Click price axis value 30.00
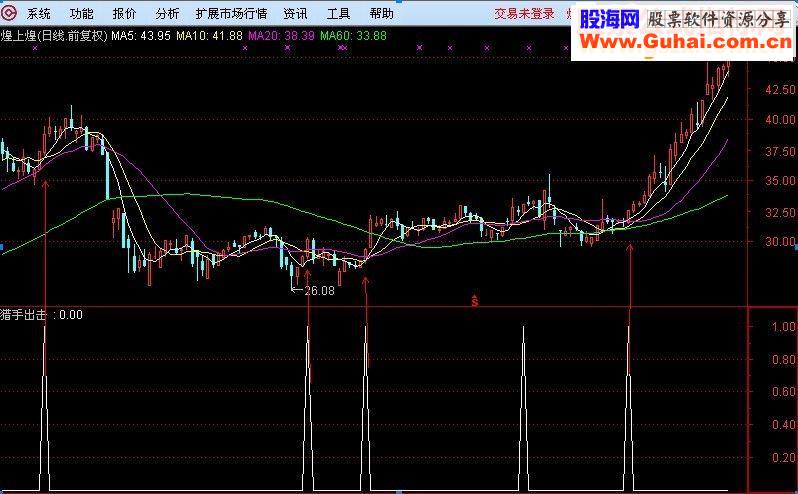Viewport: 798px width, 494px height. (x=780, y=242)
